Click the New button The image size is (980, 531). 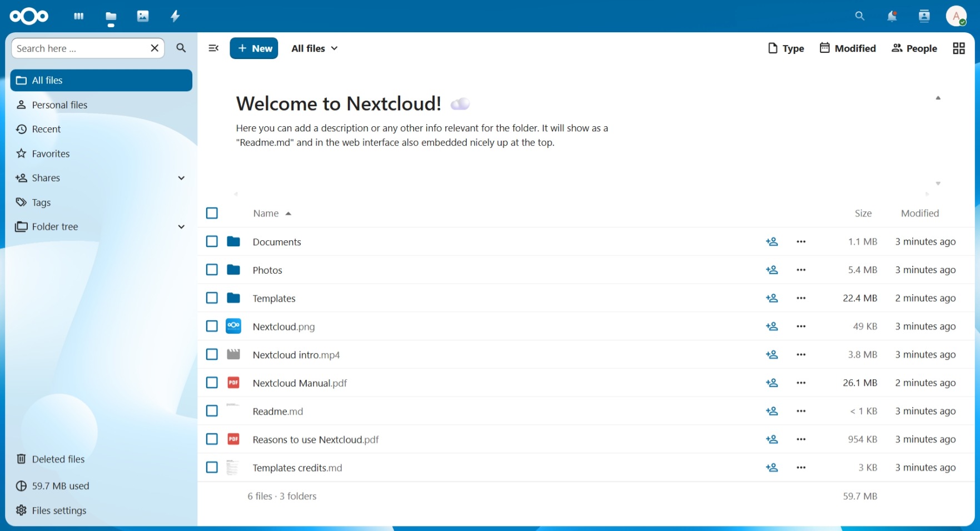254,48
